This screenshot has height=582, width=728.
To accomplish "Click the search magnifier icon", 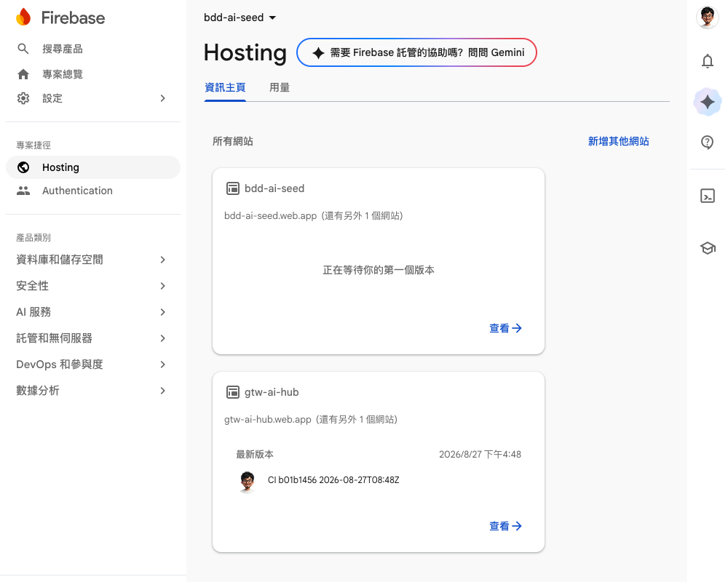I will click(23, 49).
